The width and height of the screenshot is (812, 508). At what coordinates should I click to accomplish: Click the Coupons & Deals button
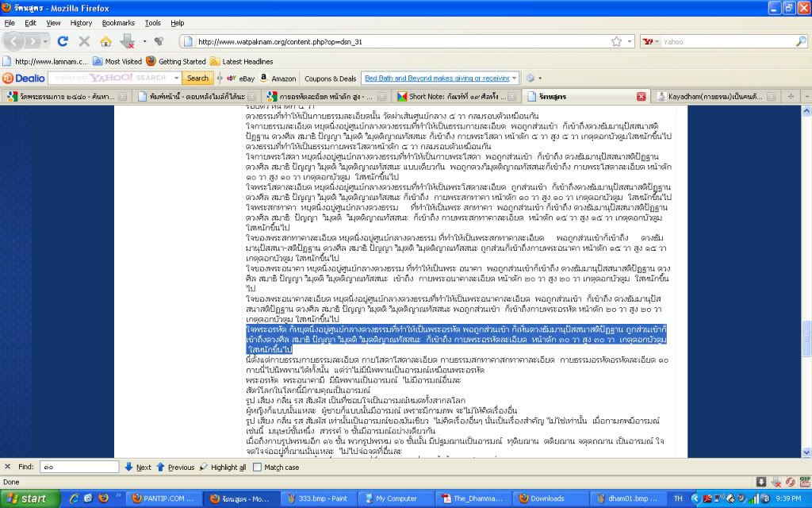tap(331, 79)
